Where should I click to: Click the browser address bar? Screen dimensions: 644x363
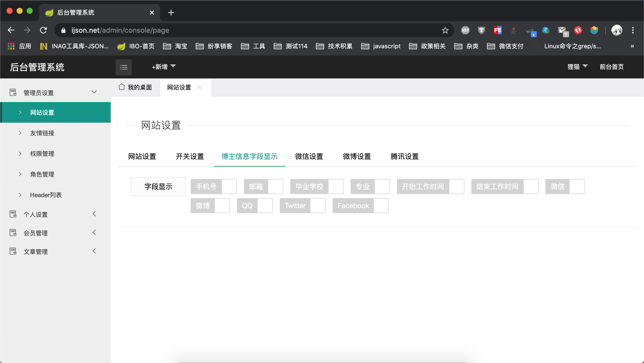252,30
